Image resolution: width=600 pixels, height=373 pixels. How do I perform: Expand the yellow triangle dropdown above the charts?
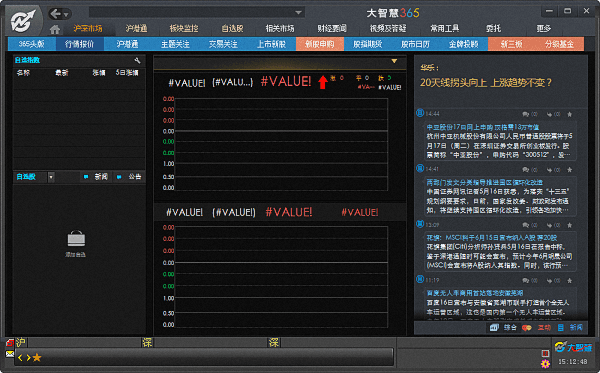pos(394,61)
